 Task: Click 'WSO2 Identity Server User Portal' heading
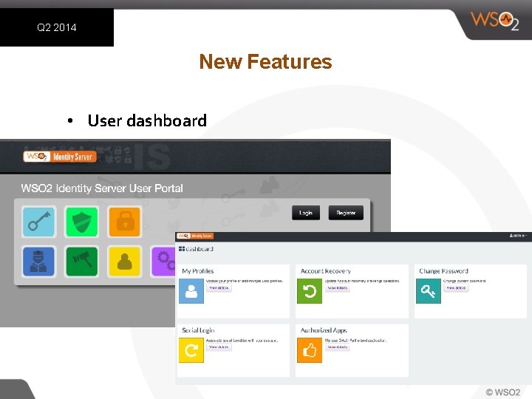102,188
